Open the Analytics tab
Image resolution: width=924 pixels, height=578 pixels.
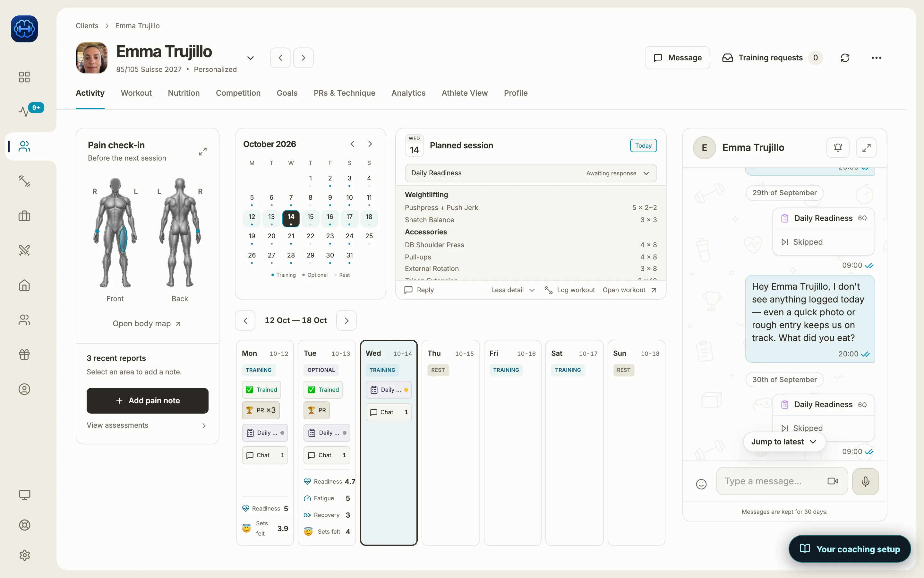(408, 93)
